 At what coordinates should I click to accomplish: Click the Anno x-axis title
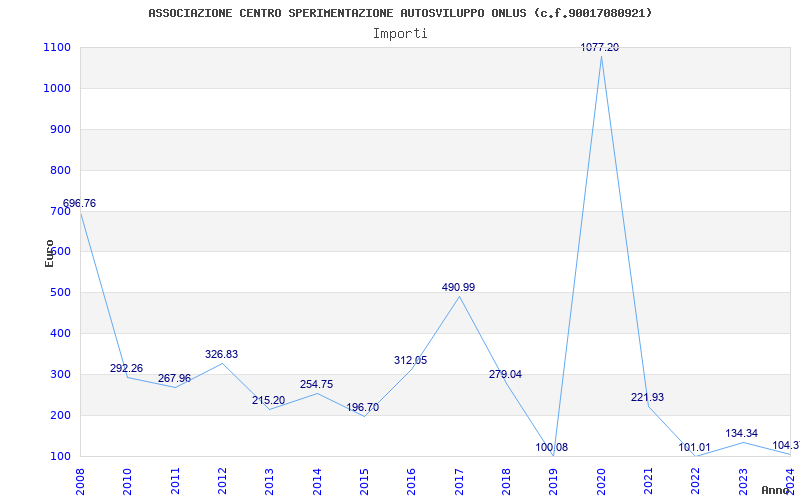point(776,490)
